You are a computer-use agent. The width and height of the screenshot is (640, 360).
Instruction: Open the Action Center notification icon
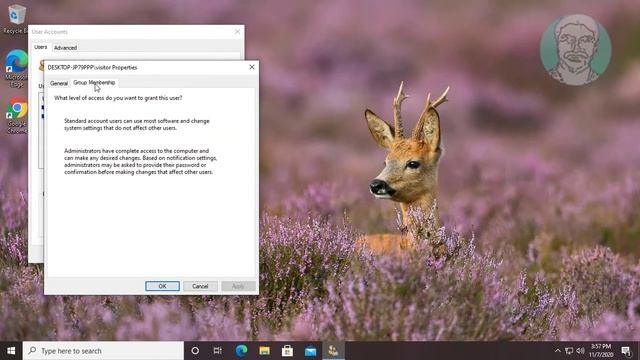click(x=627, y=351)
